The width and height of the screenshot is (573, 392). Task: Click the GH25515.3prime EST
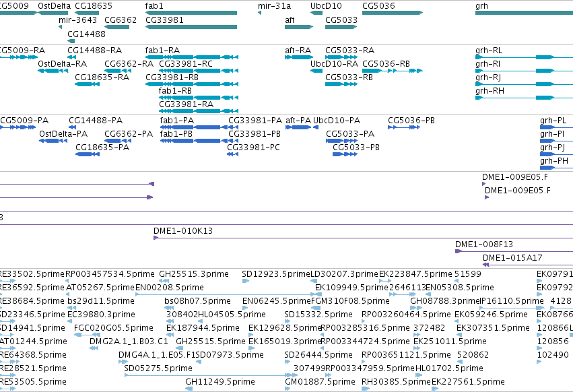pyautogui.click(x=164, y=281)
